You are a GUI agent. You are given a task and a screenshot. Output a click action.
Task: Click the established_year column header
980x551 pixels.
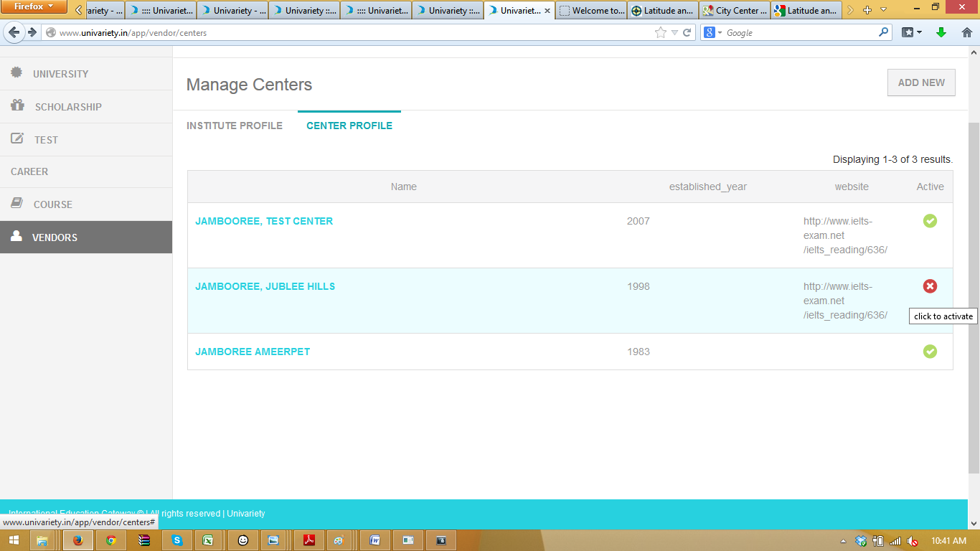pos(708,187)
